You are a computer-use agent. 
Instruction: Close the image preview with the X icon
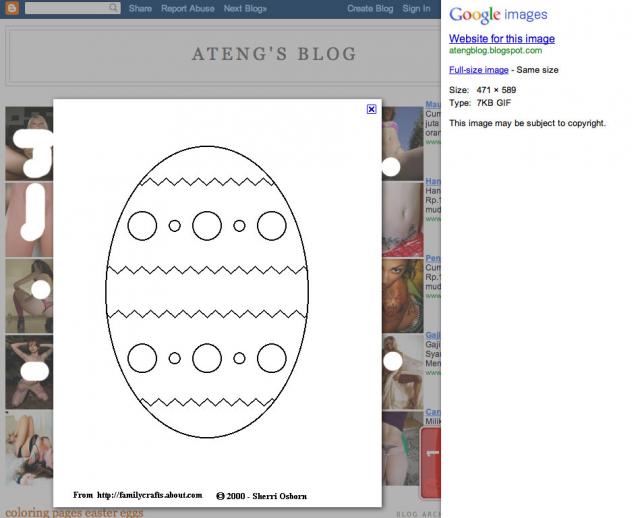[371, 109]
